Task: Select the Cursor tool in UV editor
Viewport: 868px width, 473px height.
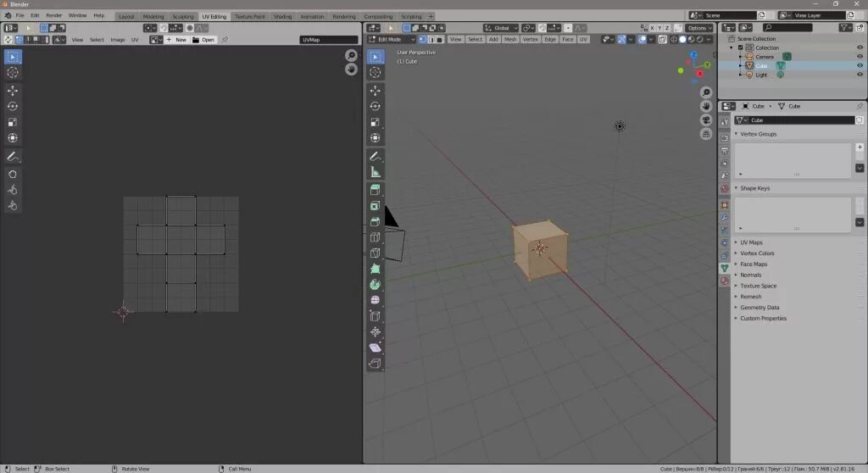Action: [x=13, y=73]
